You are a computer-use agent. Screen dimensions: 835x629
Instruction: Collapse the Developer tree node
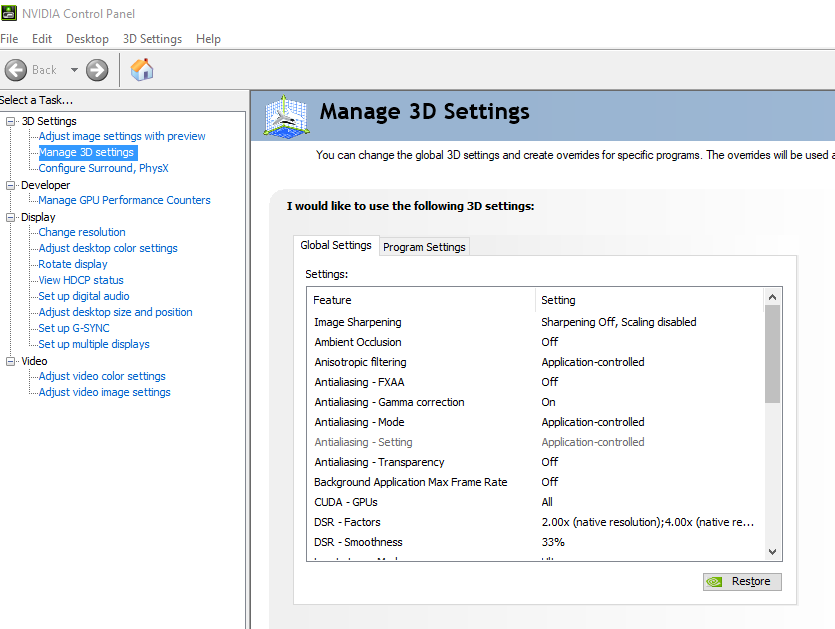click(10, 185)
